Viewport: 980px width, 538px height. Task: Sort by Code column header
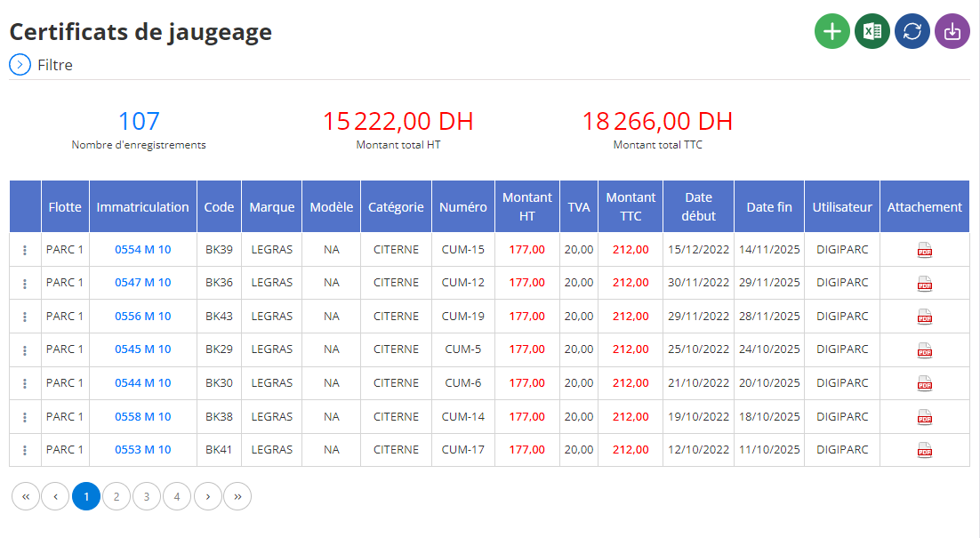[219, 207]
